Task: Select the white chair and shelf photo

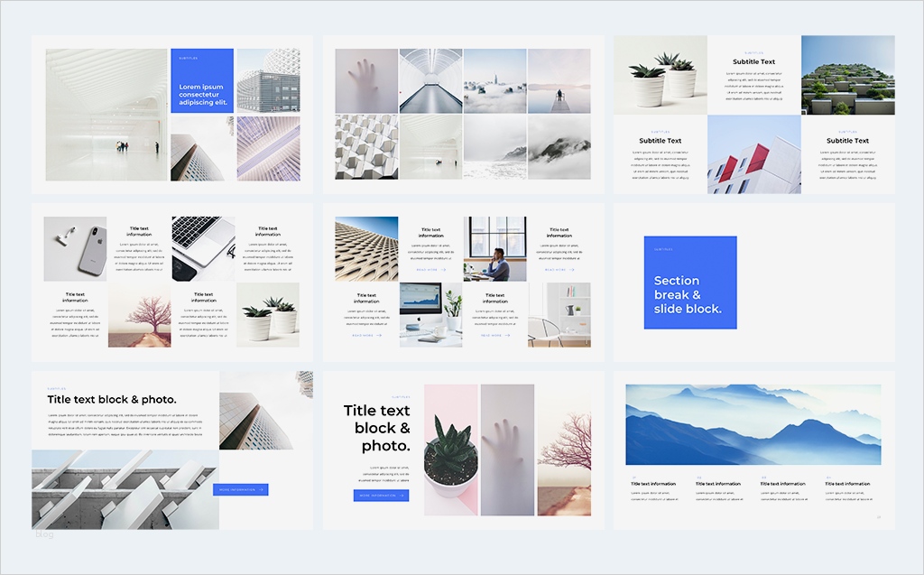Action: 559,315
